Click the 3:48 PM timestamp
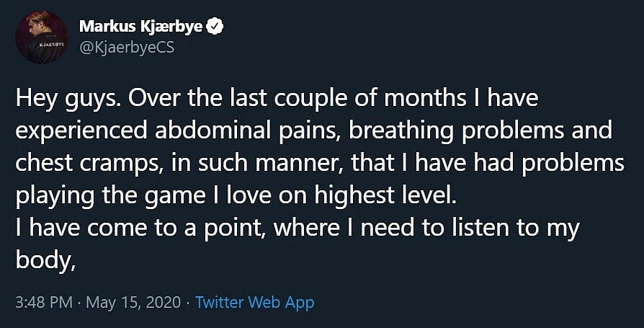The width and height of the screenshot is (644, 328). [44, 303]
